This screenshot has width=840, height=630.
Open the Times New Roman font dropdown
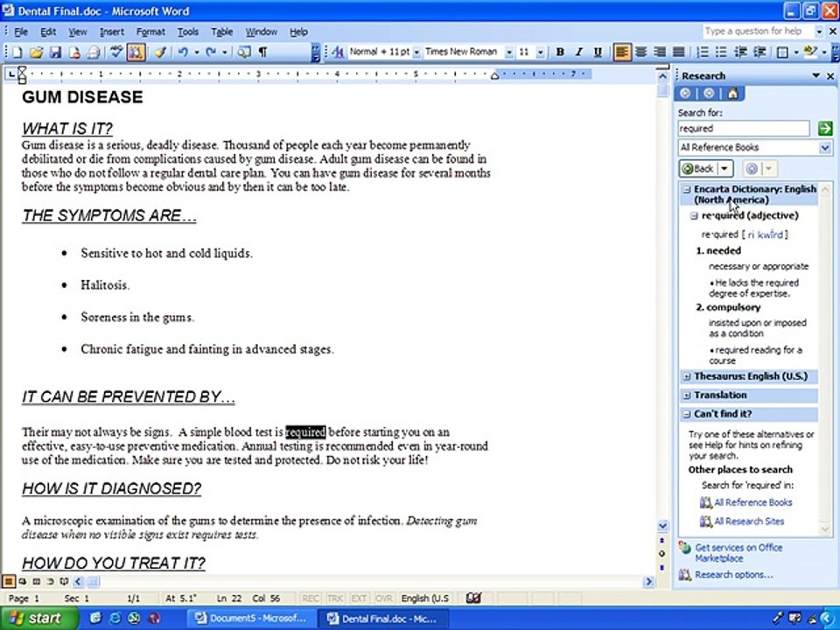pyautogui.click(x=509, y=52)
